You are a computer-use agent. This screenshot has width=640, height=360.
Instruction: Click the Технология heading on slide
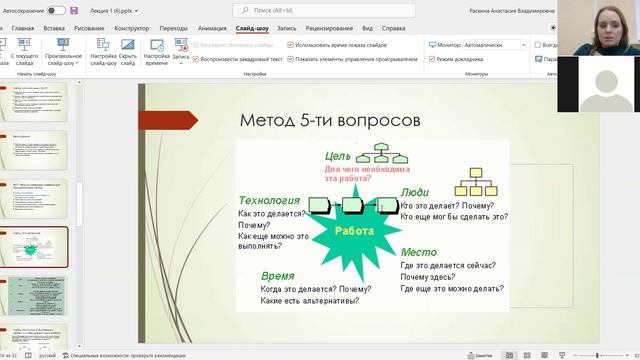point(269,200)
